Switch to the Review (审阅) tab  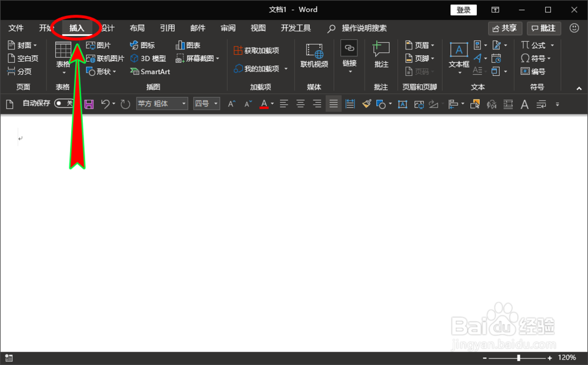[x=228, y=28]
